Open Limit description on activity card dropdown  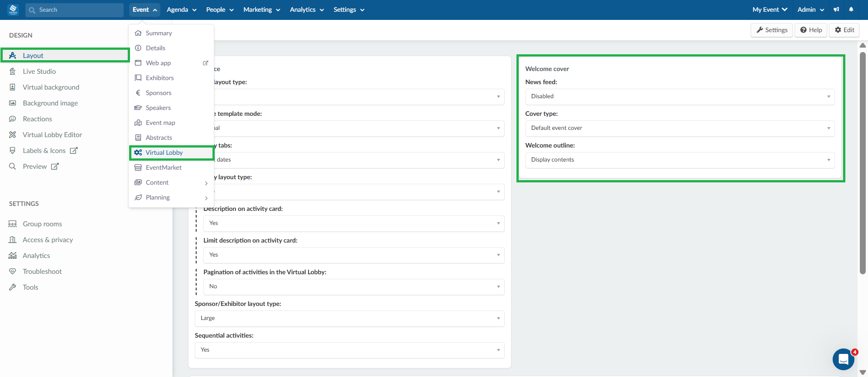click(354, 255)
